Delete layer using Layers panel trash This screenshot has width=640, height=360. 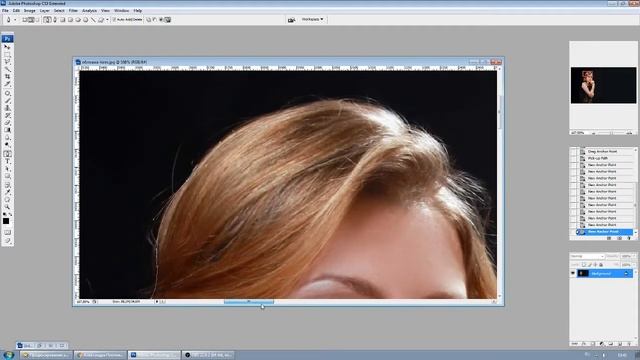click(629, 344)
